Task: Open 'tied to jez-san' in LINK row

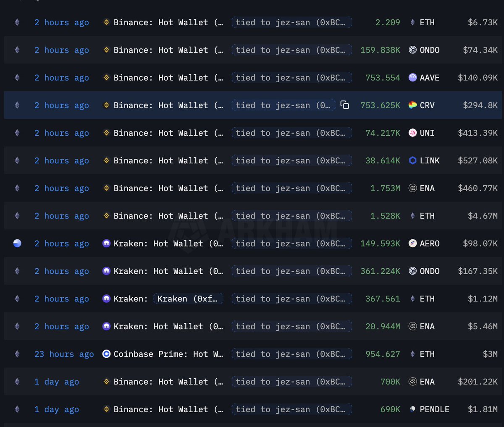Action: (x=292, y=160)
